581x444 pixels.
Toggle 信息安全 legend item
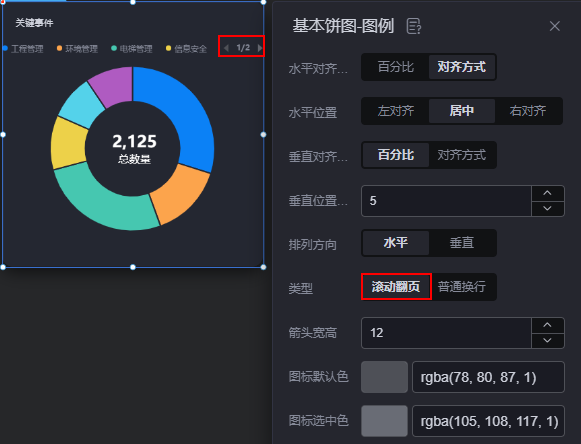(x=186, y=49)
